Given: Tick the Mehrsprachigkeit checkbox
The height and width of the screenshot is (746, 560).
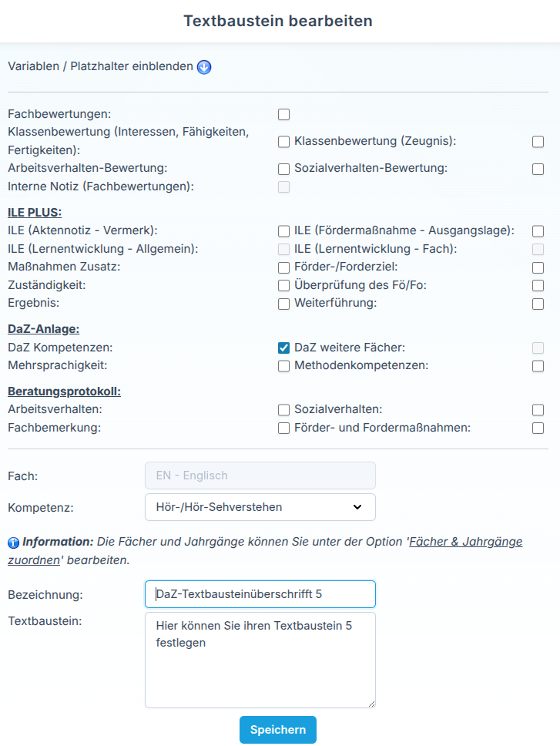Looking at the screenshot, I should point(283,366).
